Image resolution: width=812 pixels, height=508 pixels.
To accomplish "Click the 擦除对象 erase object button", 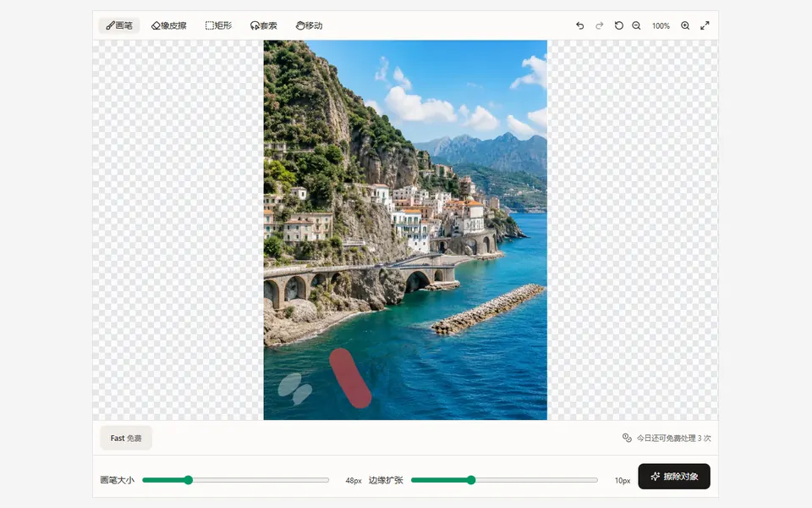I will point(674,477).
